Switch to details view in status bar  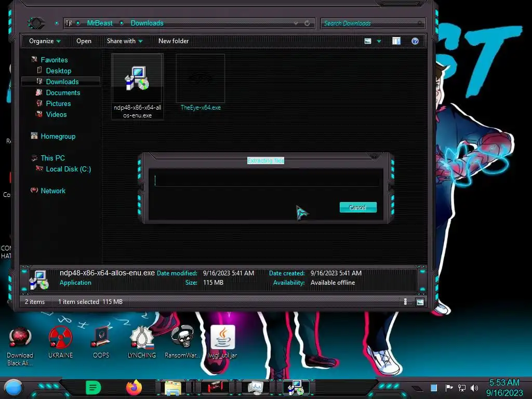[x=405, y=302]
